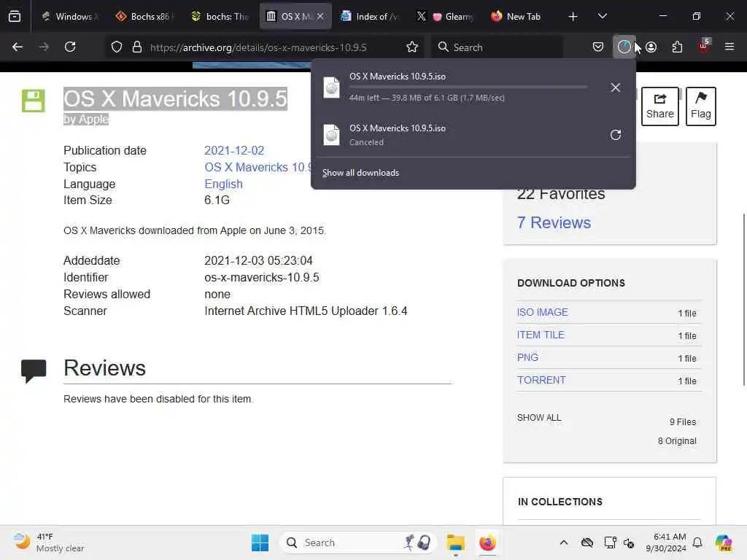Click the uBlock Origin extension icon
Image resolution: width=747 pixels, height=560 pixels.
pyautogui.click(x=704, y=46)
